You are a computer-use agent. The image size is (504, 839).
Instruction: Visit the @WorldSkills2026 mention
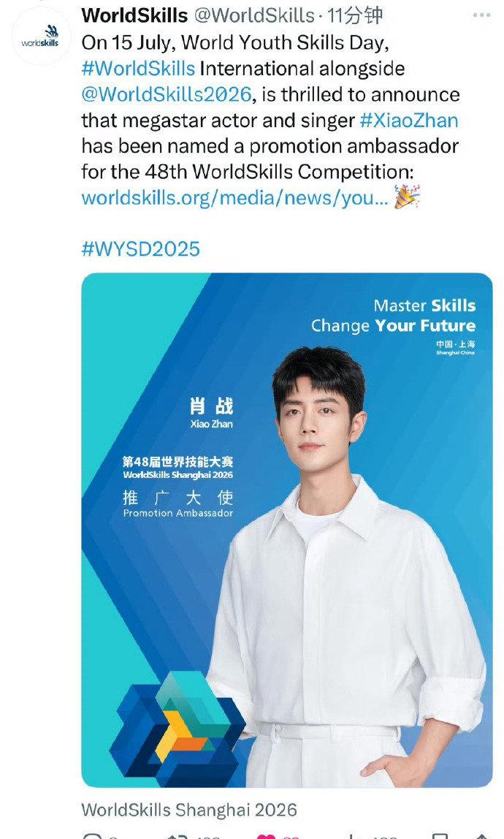[x=167, y=94]
